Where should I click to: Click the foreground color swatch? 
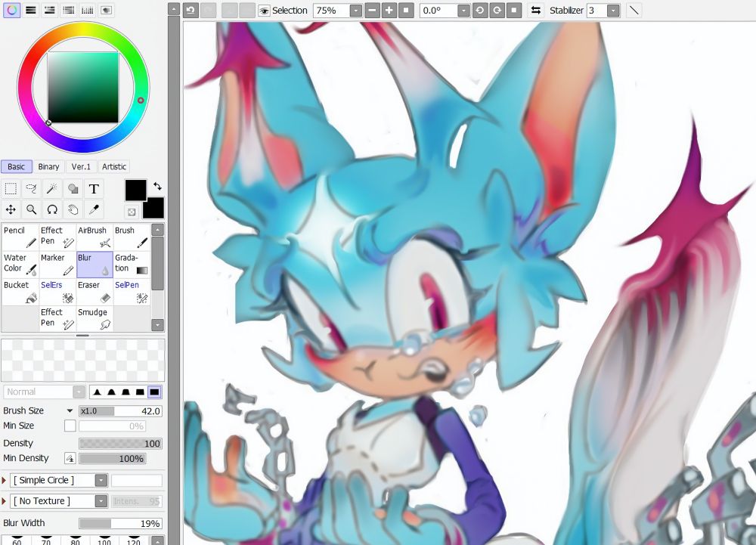tap(135, 190)
